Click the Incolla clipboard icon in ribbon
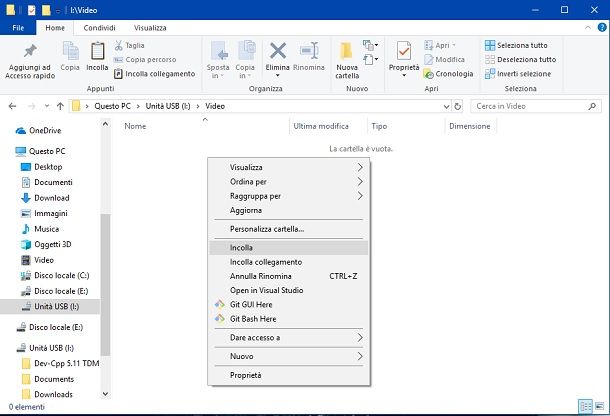 coord(97,57)
